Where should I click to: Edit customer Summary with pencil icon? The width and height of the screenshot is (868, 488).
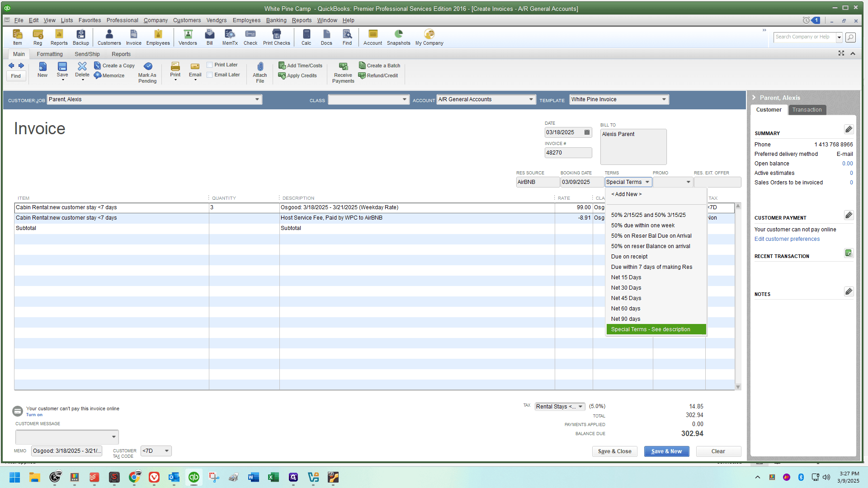[849, 130]
